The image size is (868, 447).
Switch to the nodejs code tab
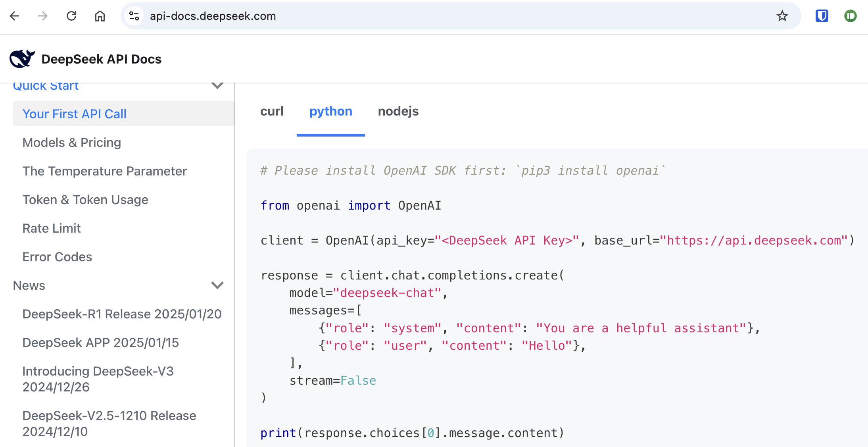point(398,112)
